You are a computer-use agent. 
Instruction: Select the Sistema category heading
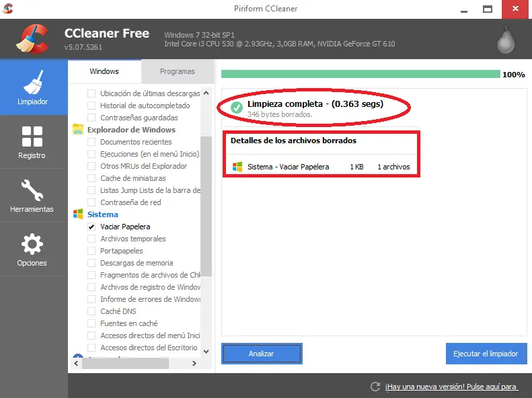coord(102,214)
